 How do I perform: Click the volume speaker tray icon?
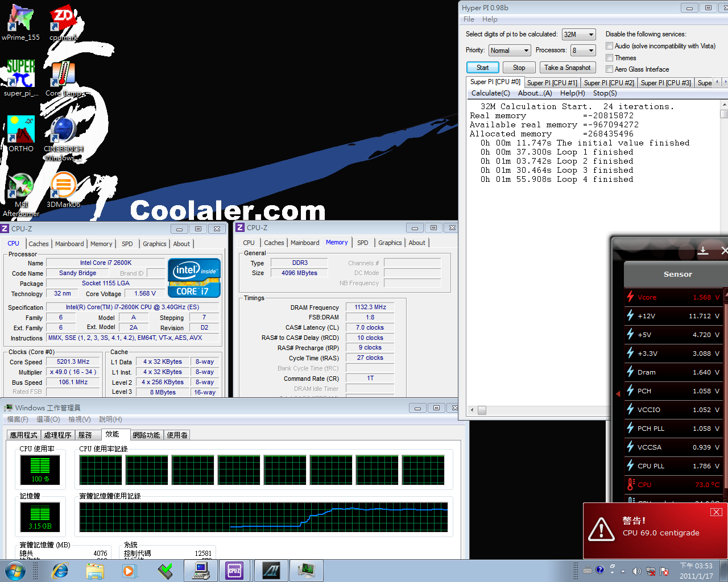tap(636, 571)
